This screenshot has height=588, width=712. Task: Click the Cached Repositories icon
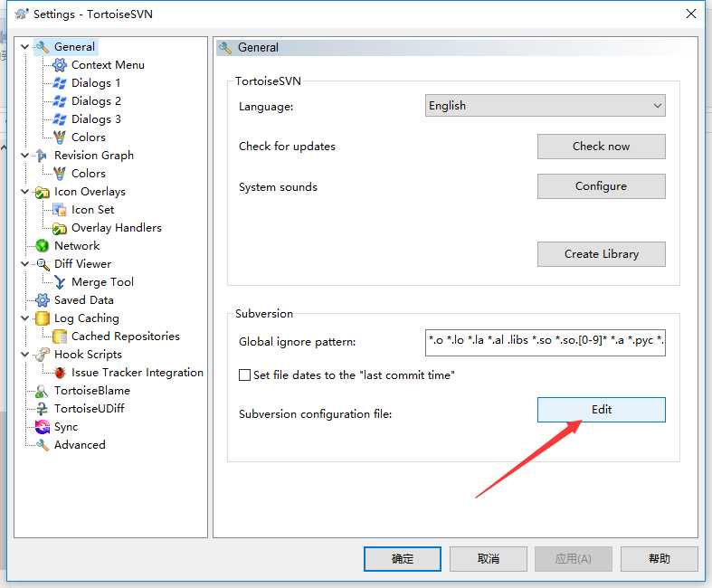60,337
